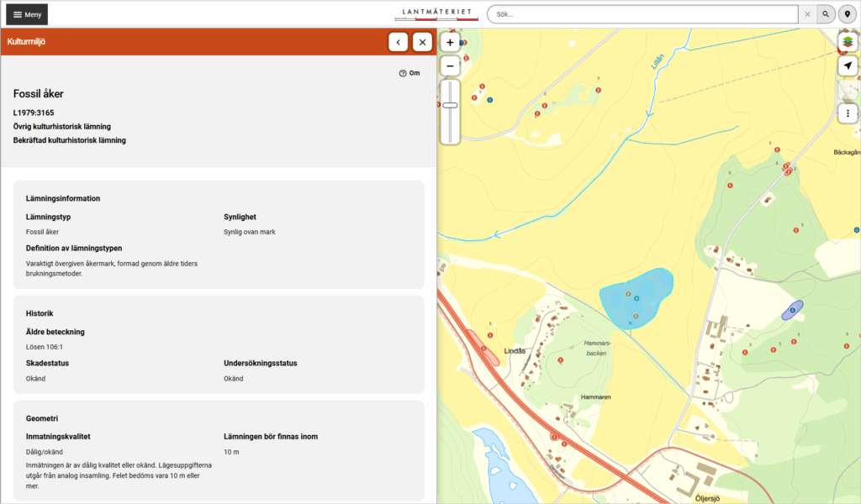The height and width of the screenshot is (504, 861).
Task: Click into the Sök search field
Action: click(x=642, y=14)
